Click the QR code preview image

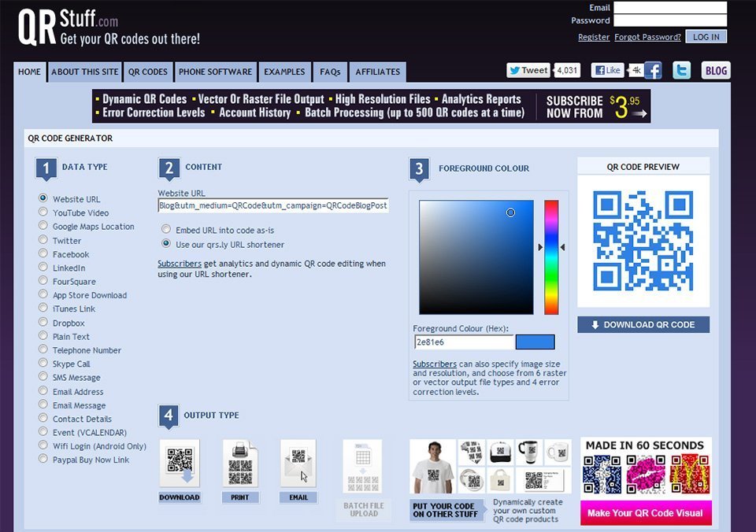coord(643,241)
